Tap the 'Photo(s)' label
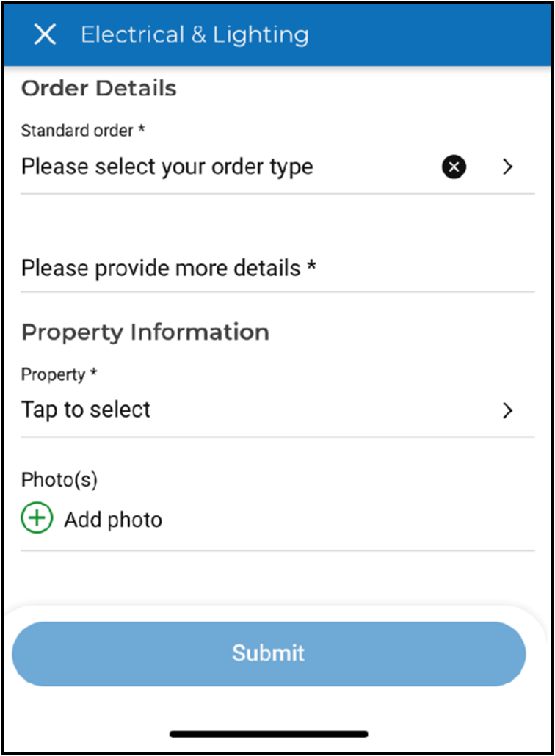The width and height of the screenshot is (555, 756). click(59, 479)
